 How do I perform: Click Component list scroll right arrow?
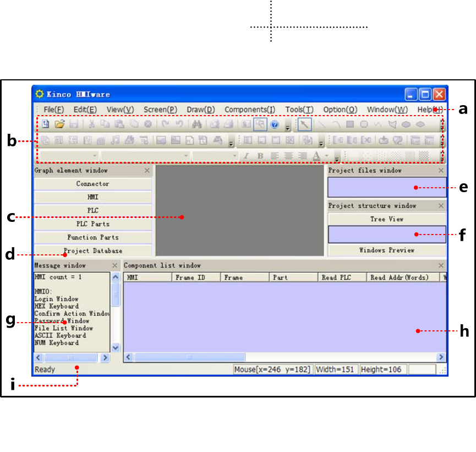pos(441,357)
